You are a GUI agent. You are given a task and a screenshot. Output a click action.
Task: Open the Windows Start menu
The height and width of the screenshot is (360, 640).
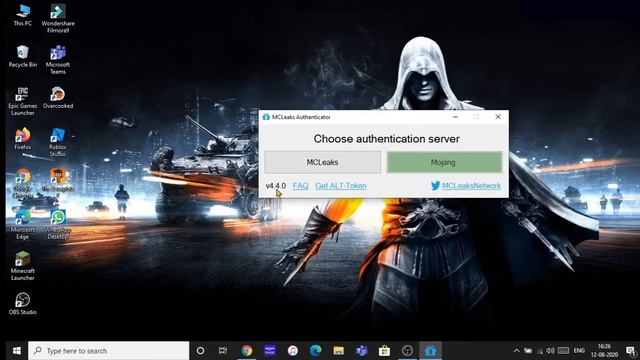click(x=16, y=351)
